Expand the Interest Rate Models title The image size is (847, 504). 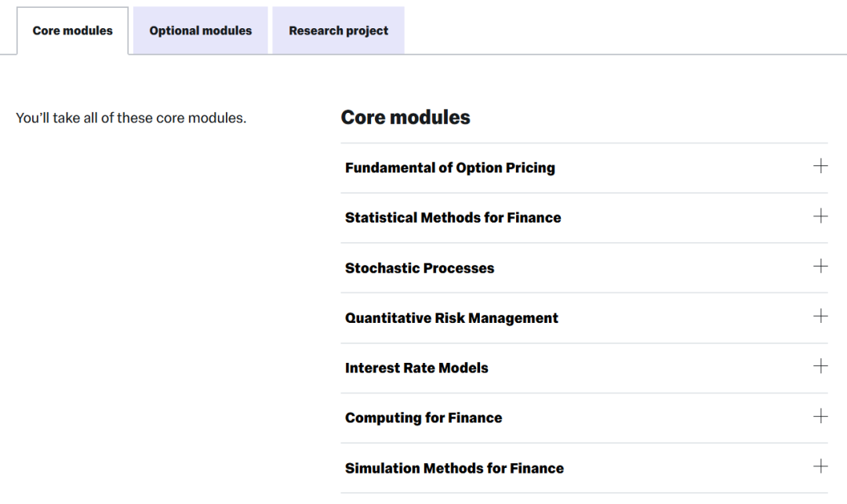tap(416, 368)
